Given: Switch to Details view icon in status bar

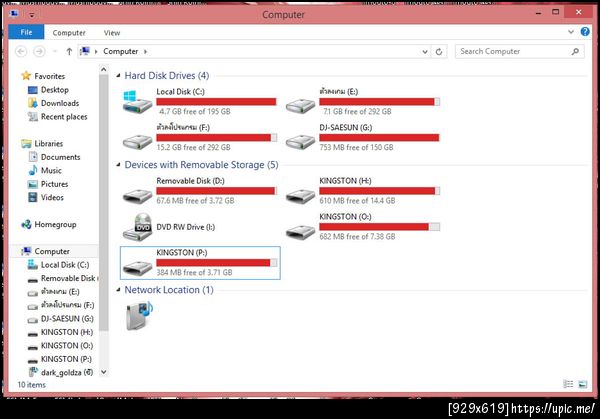Looking at the screenshot, I should 568,384.
